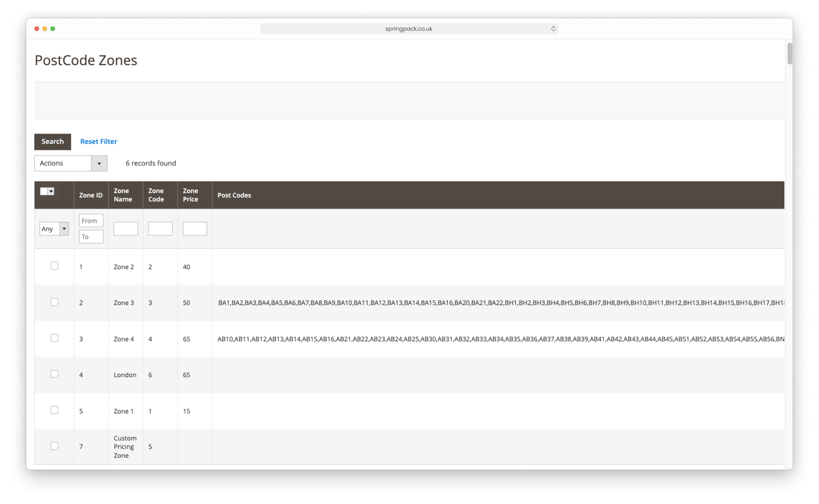Click the browser reload icon in address bar

pyautogui.click(x=554, y=29)
